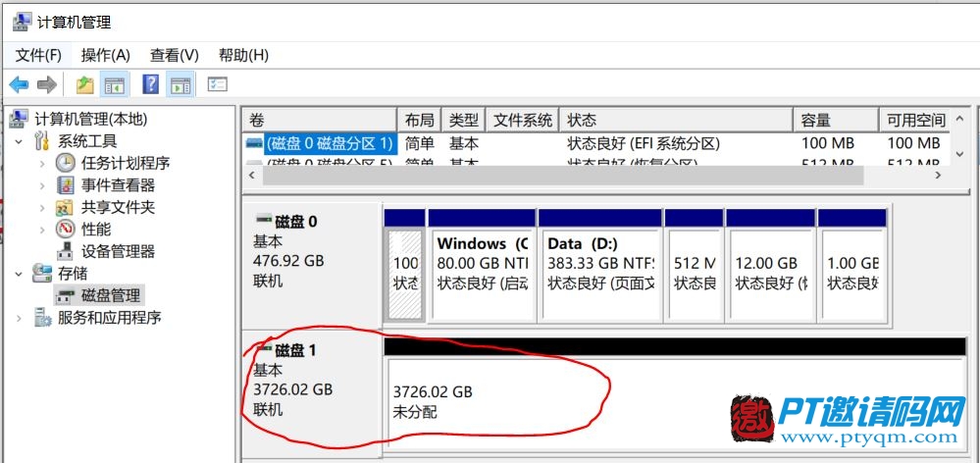Click the 共享文件夹 icon
Viewport: 980px width, 463px height.
[x=65, y=207]
